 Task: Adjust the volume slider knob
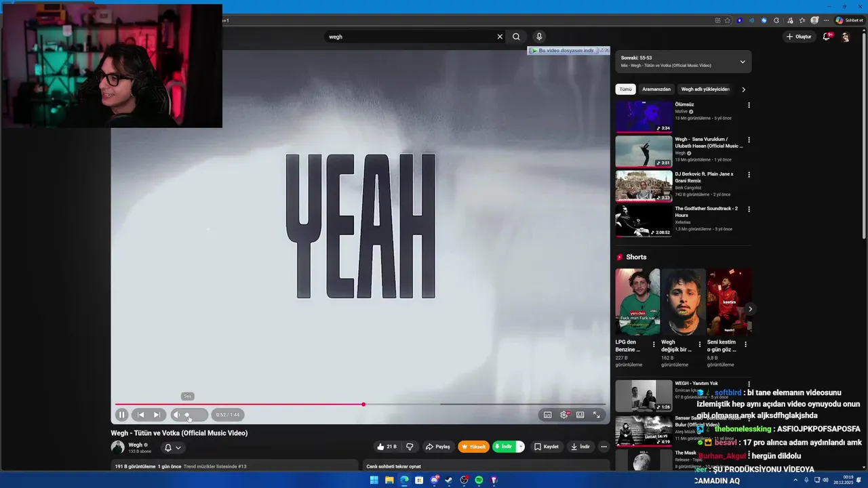point(187,415)
